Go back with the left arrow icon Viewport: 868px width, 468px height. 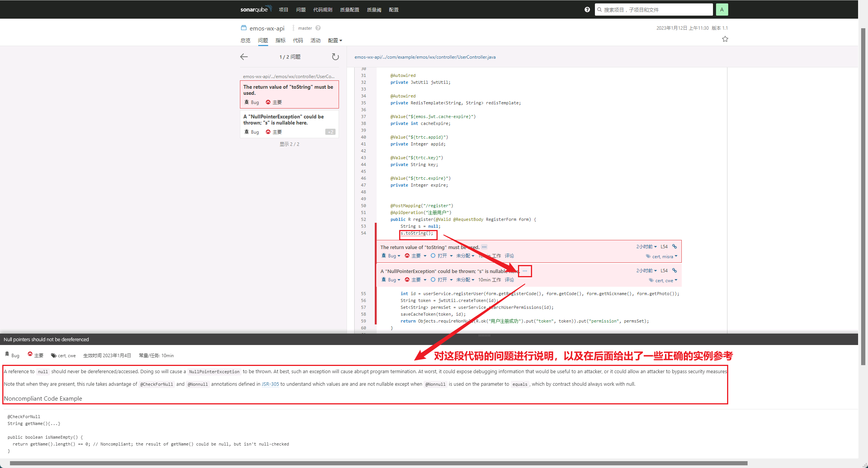pos(244,57)
